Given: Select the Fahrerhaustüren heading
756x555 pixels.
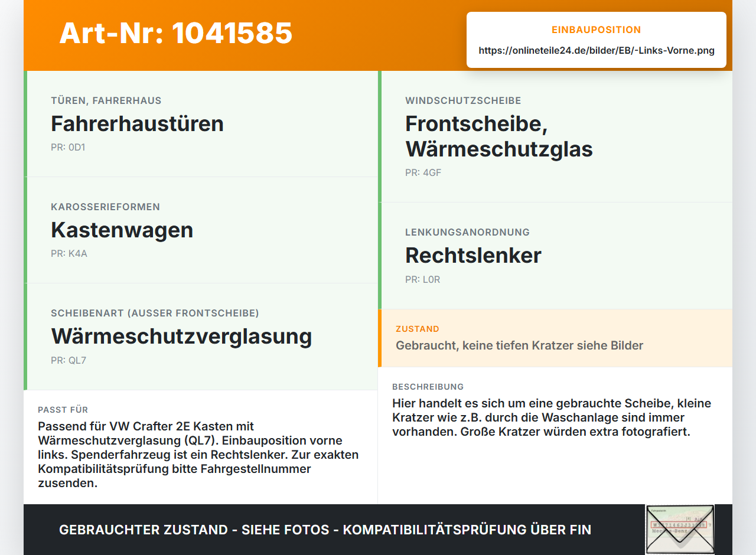Looking at the screenshot, I should click(x=138, y=124).
